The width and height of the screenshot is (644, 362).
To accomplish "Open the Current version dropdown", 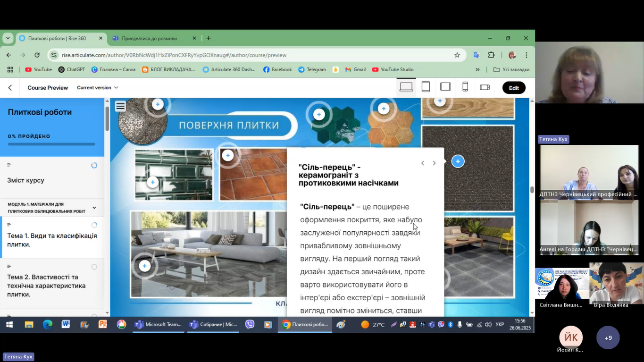I will [x=98, y=88].
